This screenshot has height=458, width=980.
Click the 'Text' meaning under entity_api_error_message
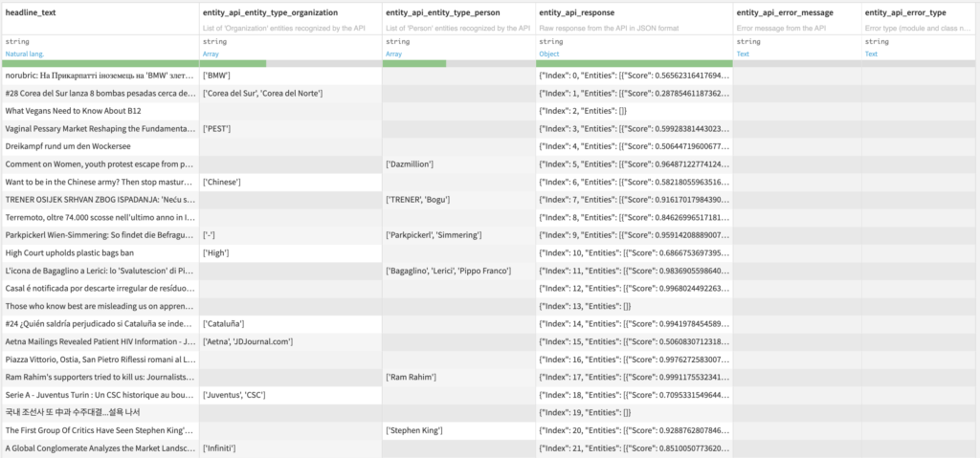click(x=743, y=54)
